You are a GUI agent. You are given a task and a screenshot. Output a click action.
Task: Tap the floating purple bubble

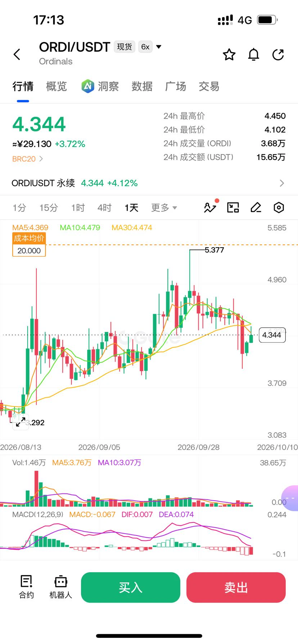[x=290, y=498]
